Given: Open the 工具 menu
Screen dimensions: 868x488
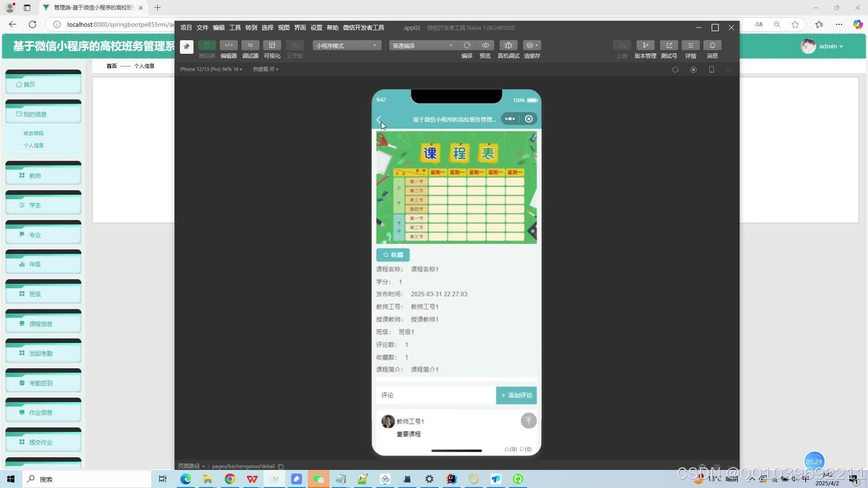Looking at the screenshot, I should 235,28.
